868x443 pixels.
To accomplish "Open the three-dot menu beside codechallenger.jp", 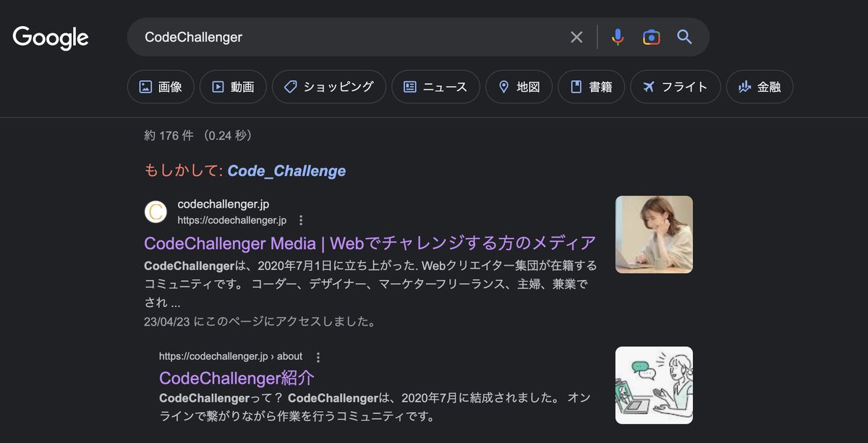I will (300, 219).
